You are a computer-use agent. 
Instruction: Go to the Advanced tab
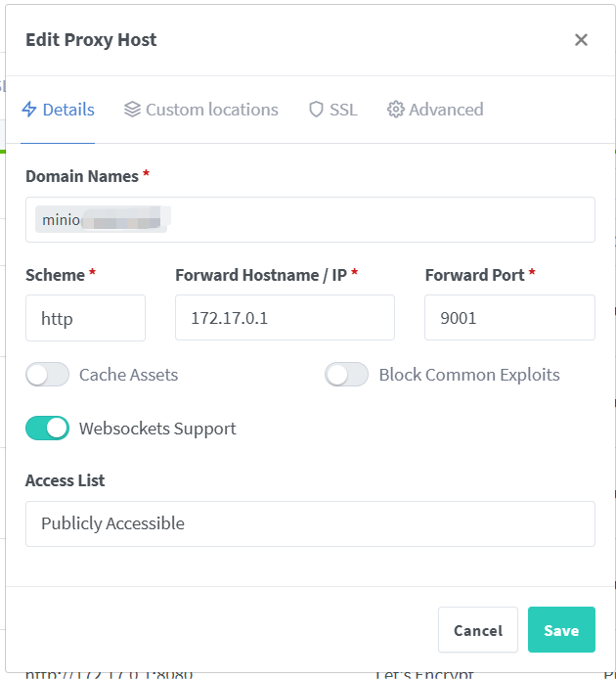[446, 110]
